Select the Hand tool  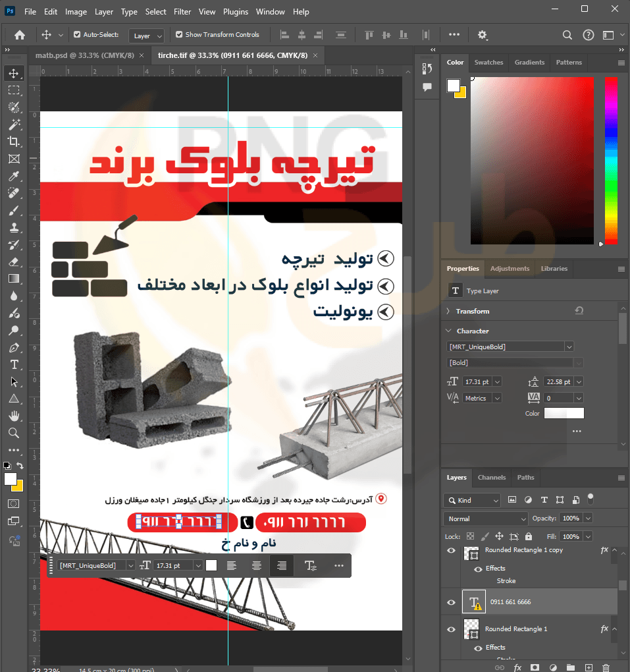pyautogui.click(x=14, y=416)
